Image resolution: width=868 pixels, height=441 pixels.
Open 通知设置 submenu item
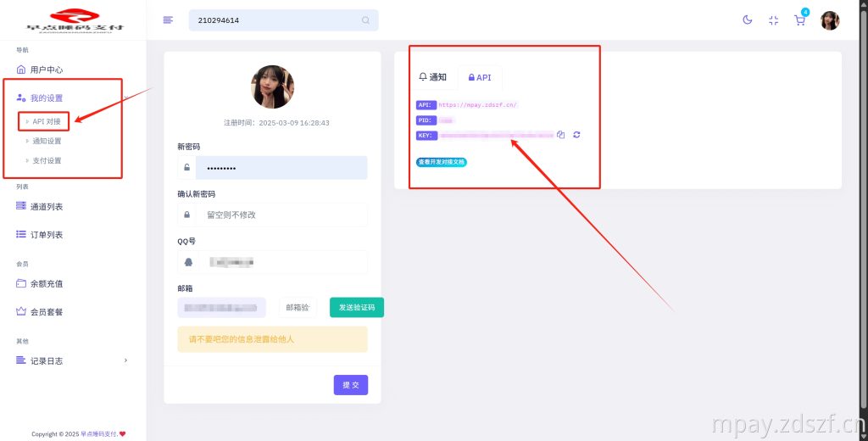click(47, 141)
